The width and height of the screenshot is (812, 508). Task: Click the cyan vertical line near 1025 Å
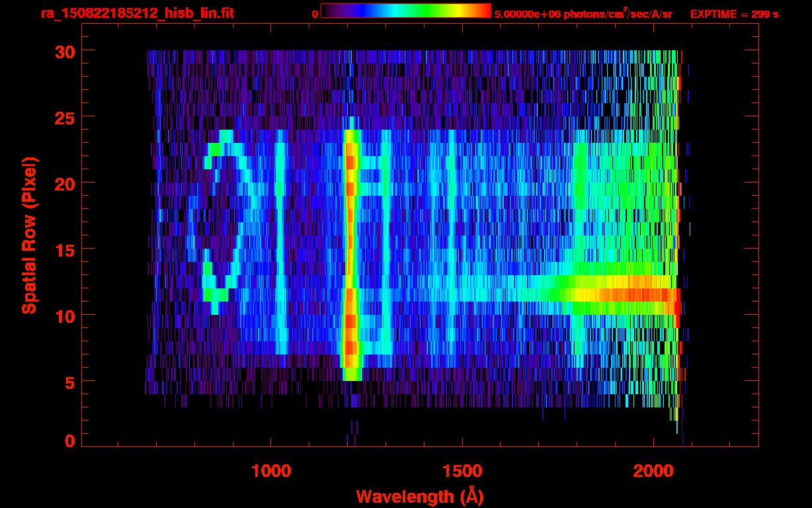280,241
